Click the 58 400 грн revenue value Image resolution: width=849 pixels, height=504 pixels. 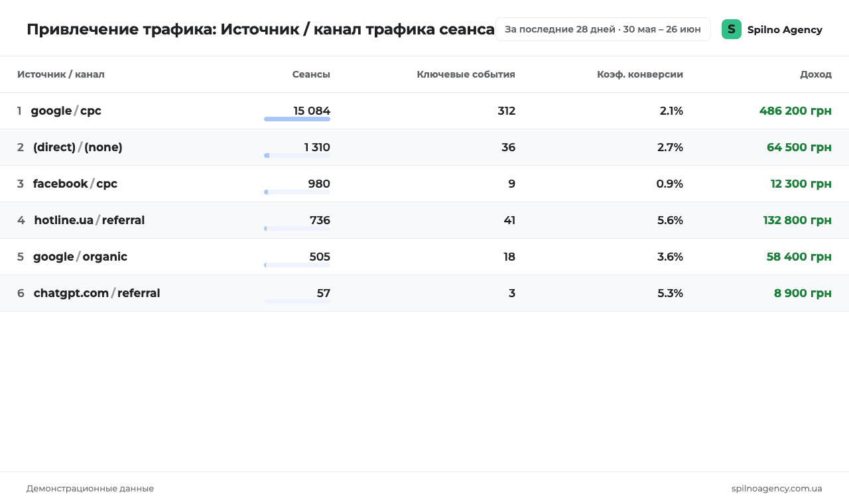click(799, 257)
